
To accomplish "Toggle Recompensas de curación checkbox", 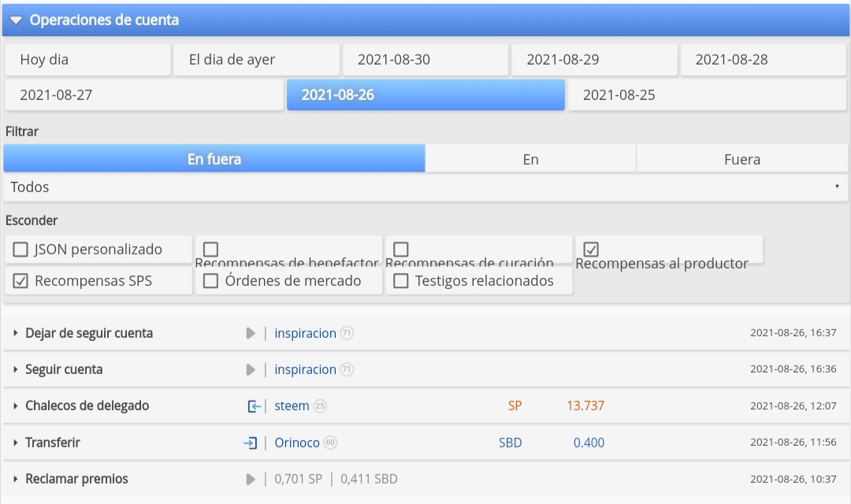I will point(401,250).
